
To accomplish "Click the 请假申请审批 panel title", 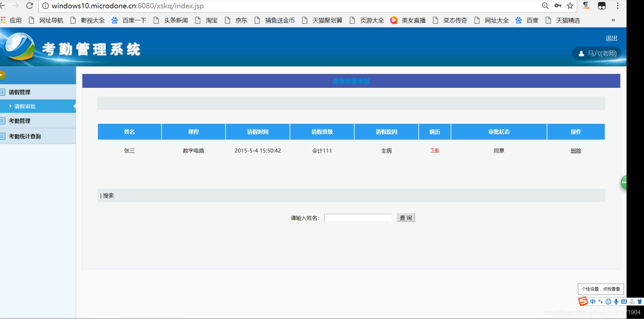I will [351, 81].
